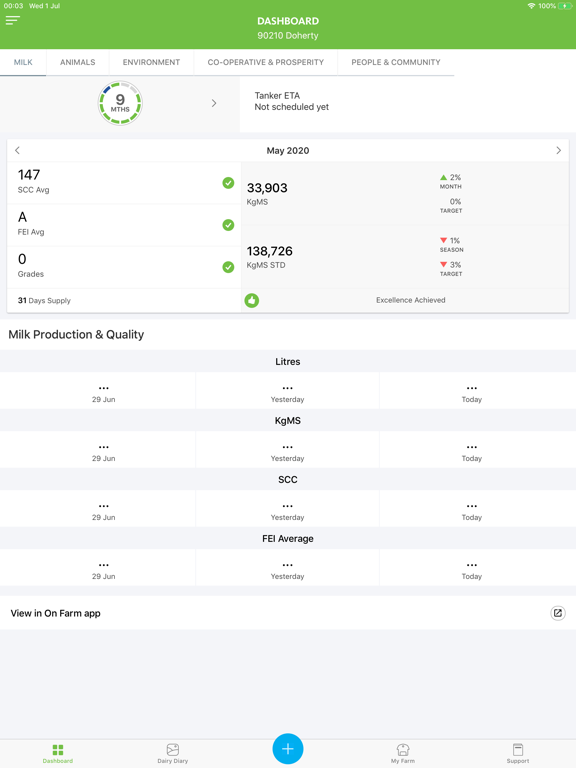Switch to the Animals tab

(x=77, y=62)
